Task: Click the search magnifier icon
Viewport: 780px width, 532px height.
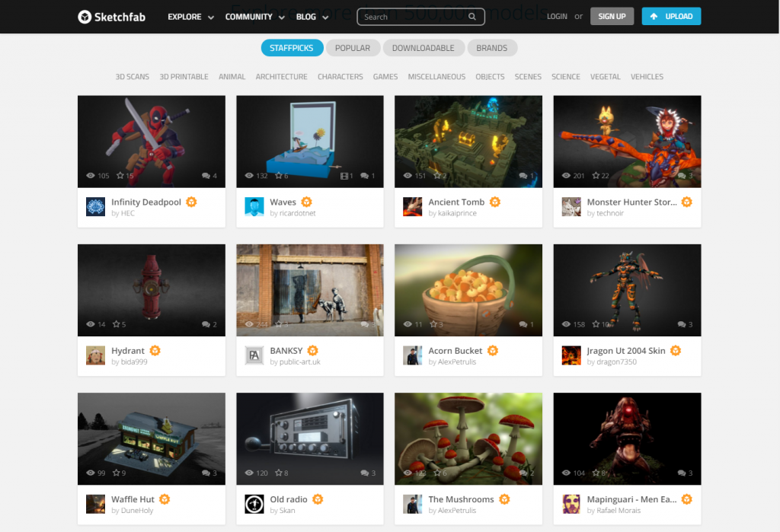Action: point(472,17)
